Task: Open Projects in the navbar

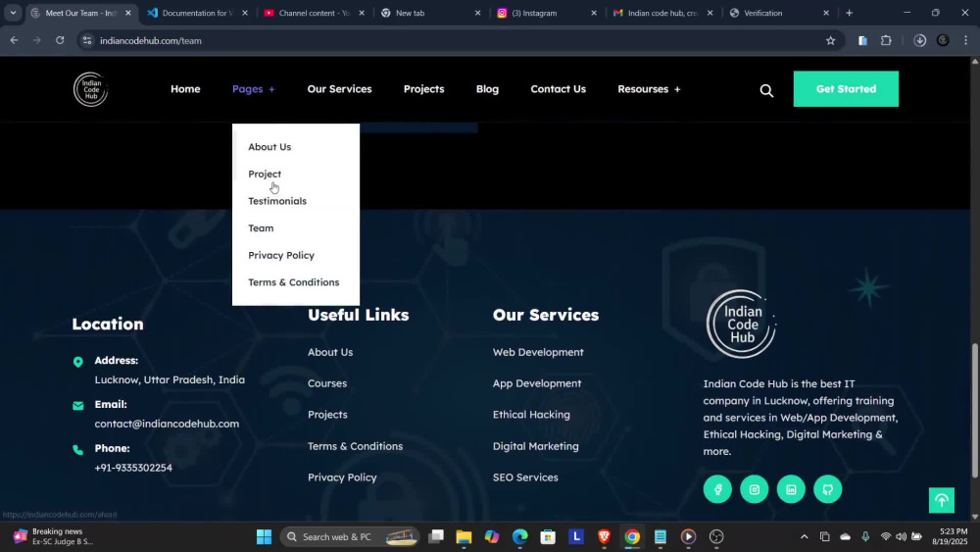Action: click(423, 89)
